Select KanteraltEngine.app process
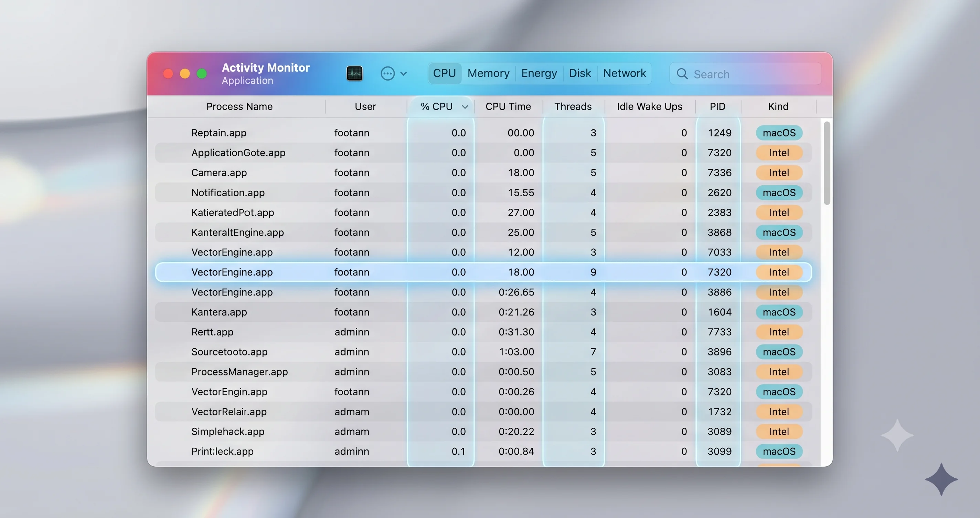Screen dimensions: 980x518 click(483, 232)
